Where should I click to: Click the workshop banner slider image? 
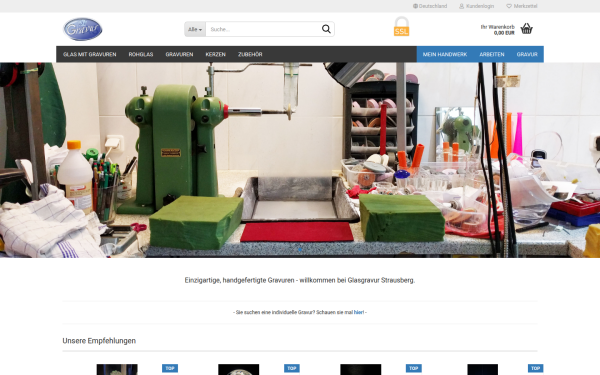pyautogui.click(x=300, y=160)
